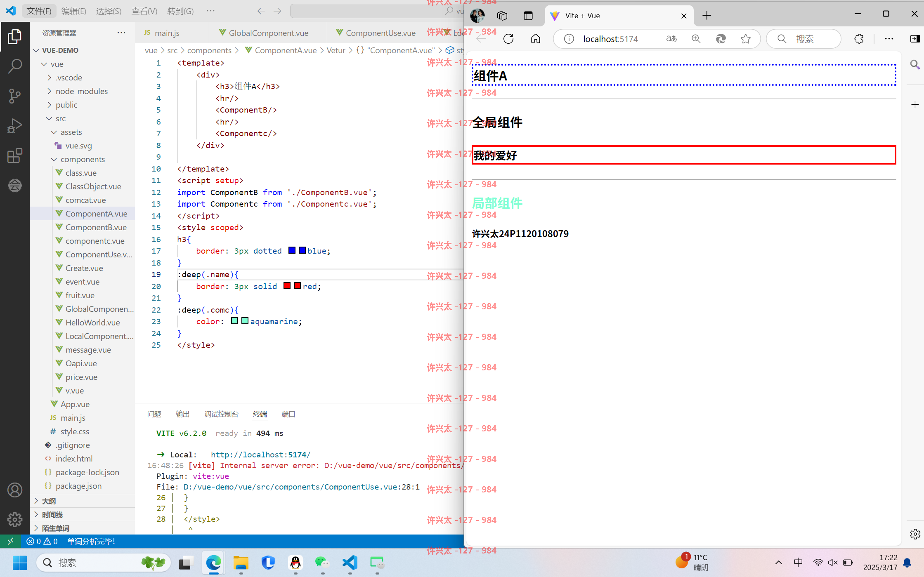The width and height of the screenshot is (924, 577).
Task: Open browser settings and more menu
Action: point(889,39)
